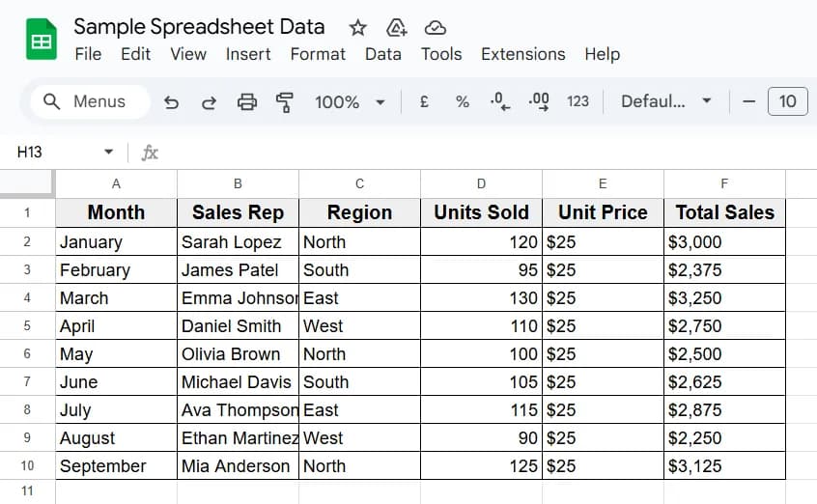Image resolution: width=817 pixels, height=504 pixels.
Task: Select the August cell
Action: (x=116, y=437)
